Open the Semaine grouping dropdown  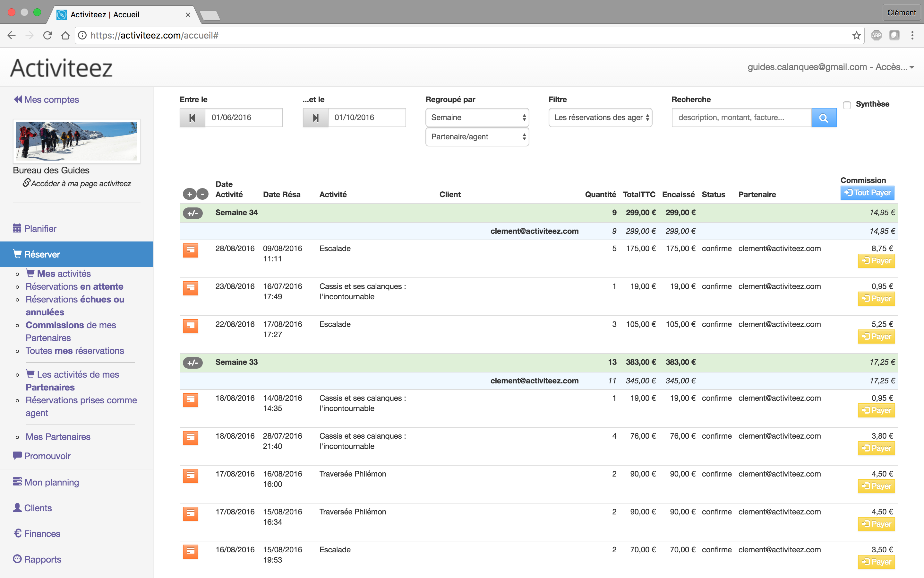(x=477, y=118)
